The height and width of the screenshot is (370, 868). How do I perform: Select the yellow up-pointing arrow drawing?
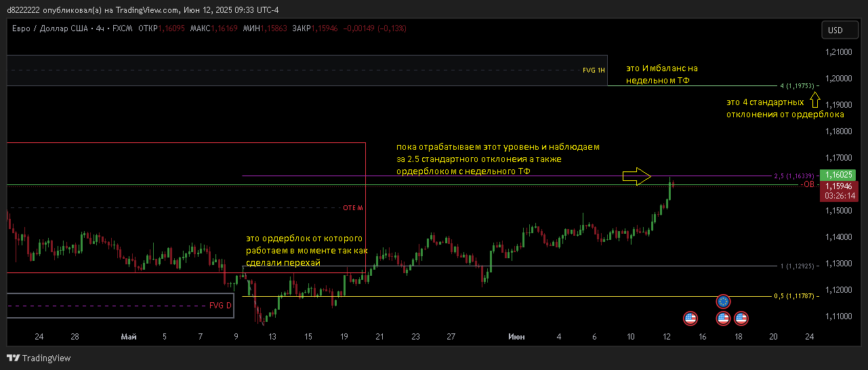(x=815, y=100)
